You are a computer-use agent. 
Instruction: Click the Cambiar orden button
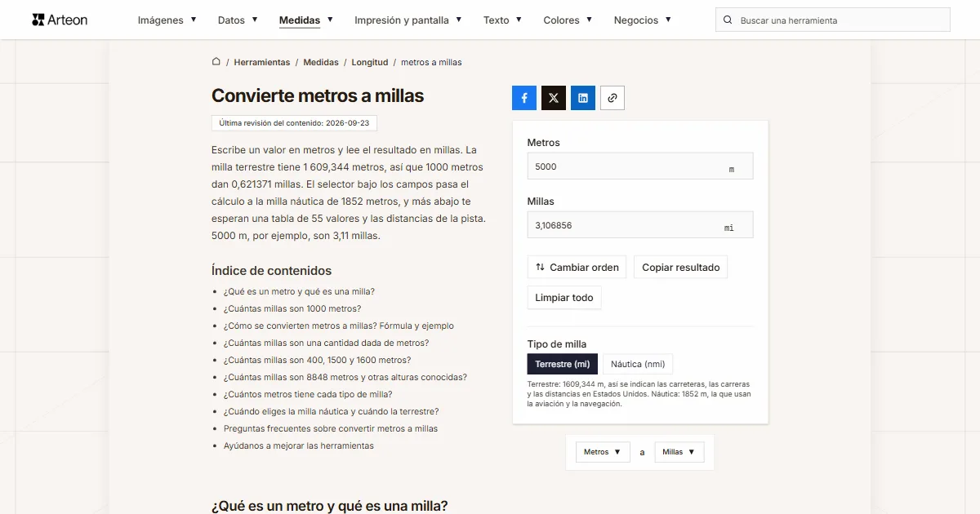[x=577, y=267]
